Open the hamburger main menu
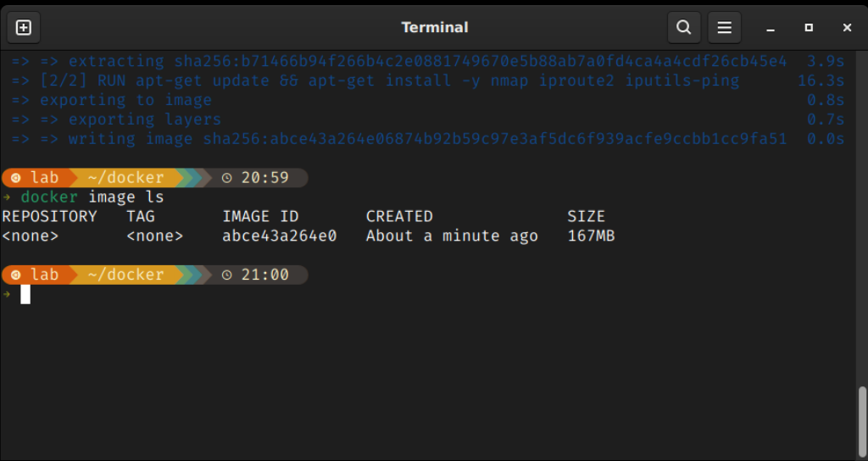Viewport: 868px width, 461px height. point(724,27)
